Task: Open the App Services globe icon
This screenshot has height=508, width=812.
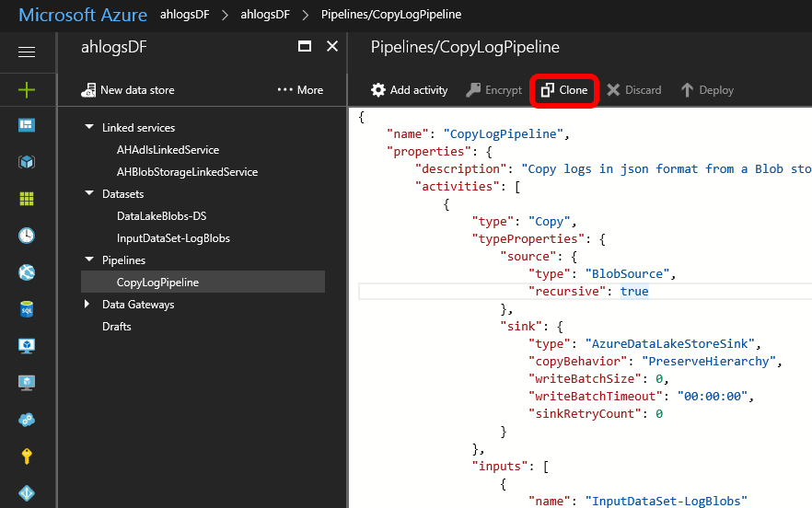Action: coord(27,272)
